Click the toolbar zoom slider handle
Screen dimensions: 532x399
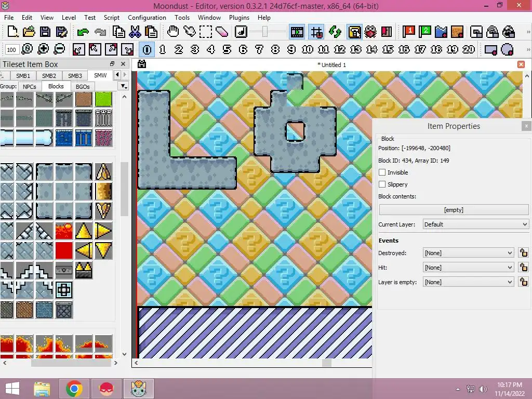[265, 32]
